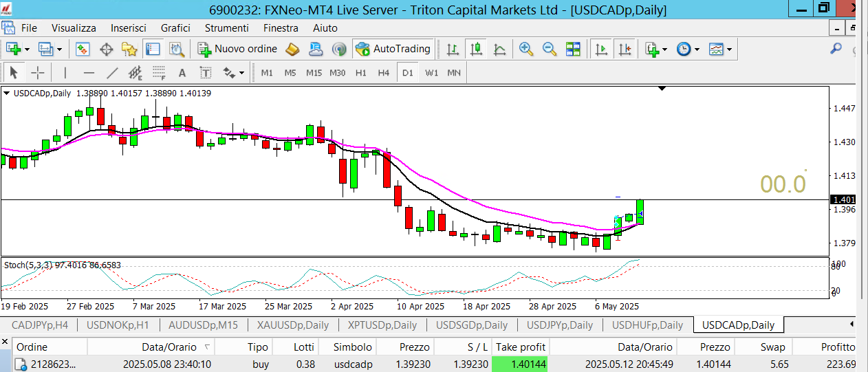Select the D1 timeframe button

click(x=408, y=72)
